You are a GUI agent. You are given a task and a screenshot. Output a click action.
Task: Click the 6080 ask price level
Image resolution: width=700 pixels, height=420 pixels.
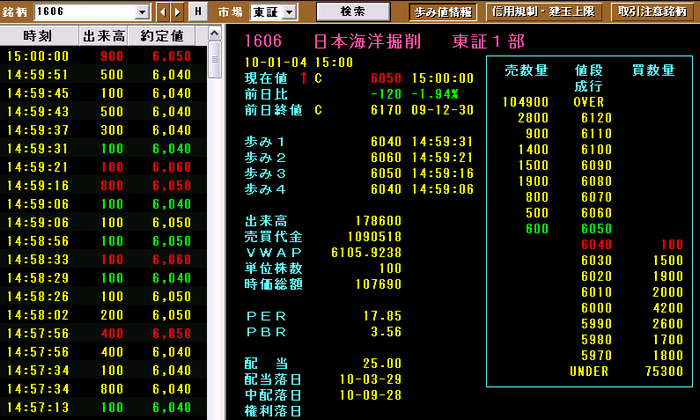pyautogui.click(x=596, y=182)
